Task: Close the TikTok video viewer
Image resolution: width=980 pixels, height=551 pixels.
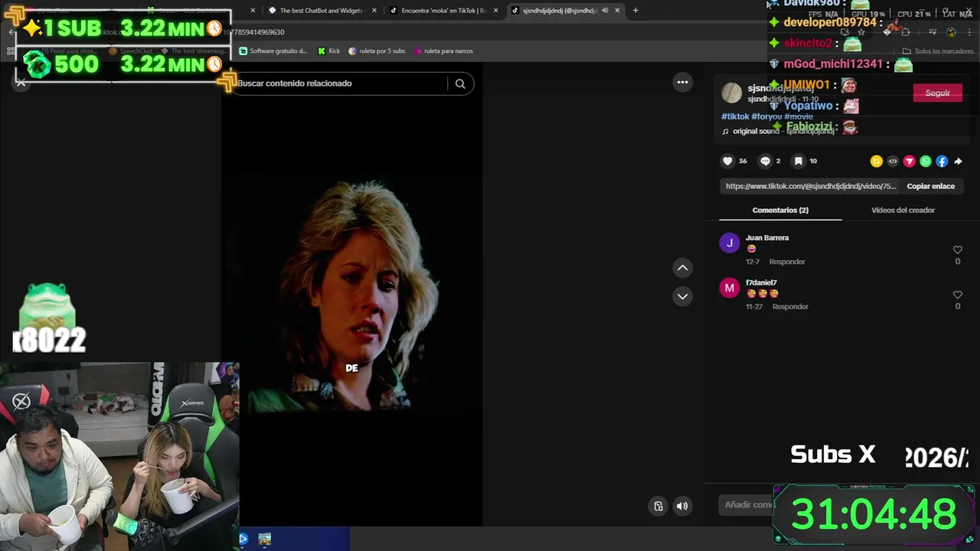Action: point(21,83)
